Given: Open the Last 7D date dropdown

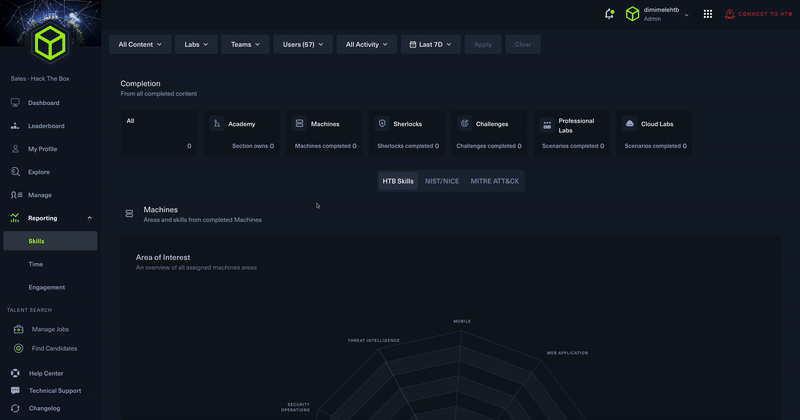Looking at the screenshot, I should [x=430, y=44].
